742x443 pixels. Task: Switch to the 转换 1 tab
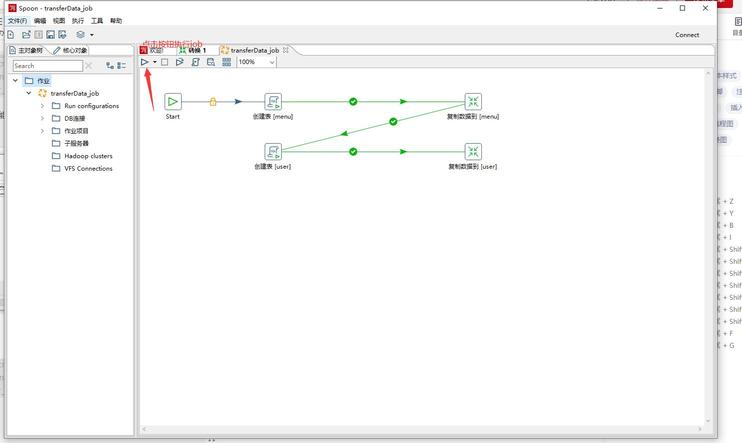pyautogui.click(x=193, y=50)
